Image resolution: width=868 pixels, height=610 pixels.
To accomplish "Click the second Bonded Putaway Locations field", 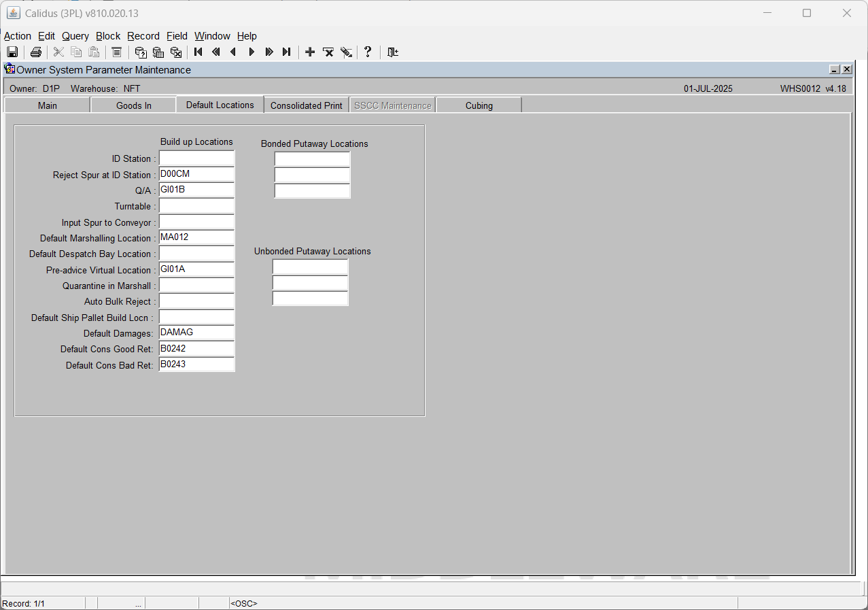I will tap(312, 175).
